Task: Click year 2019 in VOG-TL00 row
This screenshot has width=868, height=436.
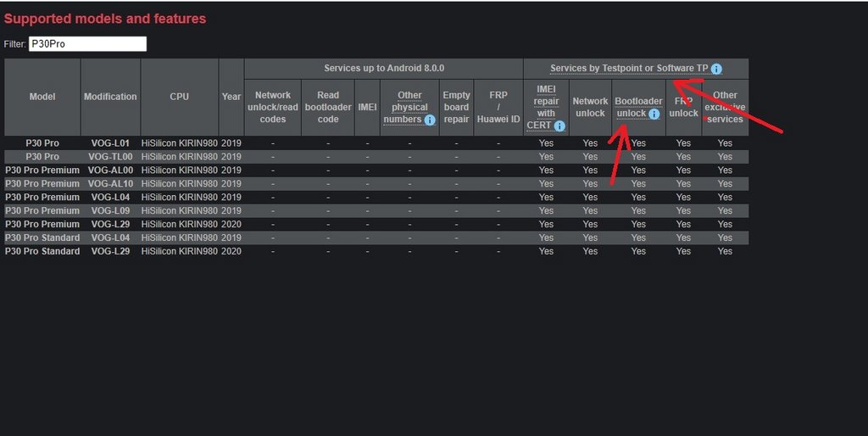Action: pos(231,157)
